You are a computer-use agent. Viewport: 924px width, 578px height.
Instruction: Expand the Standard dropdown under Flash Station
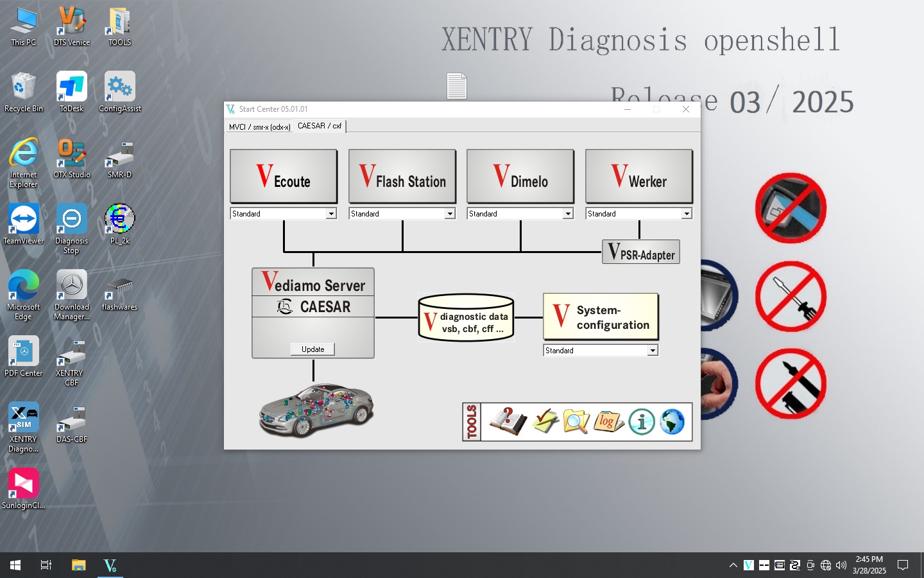click(449, 213)
